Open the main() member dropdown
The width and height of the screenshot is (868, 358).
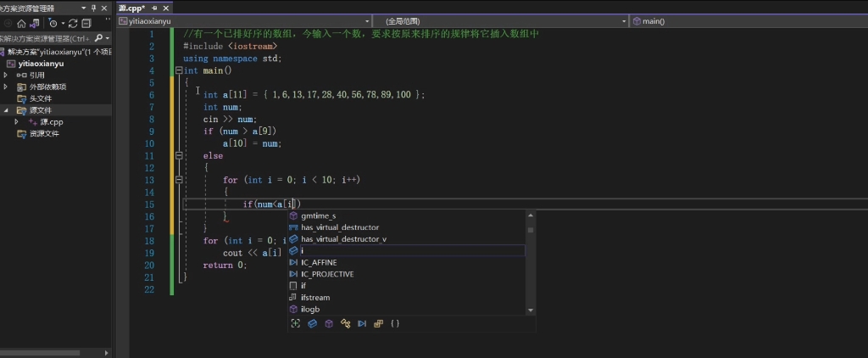(749, 21)
